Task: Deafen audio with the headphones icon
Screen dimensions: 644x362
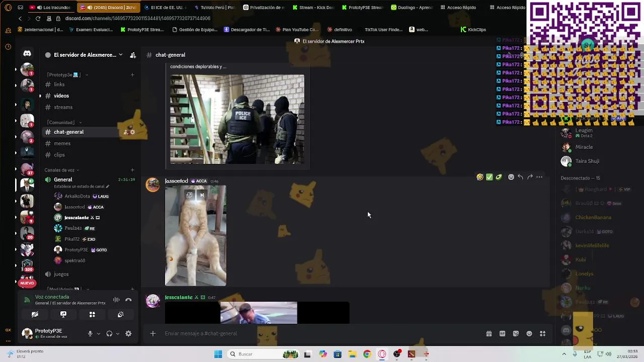Action: click(109, 333)
